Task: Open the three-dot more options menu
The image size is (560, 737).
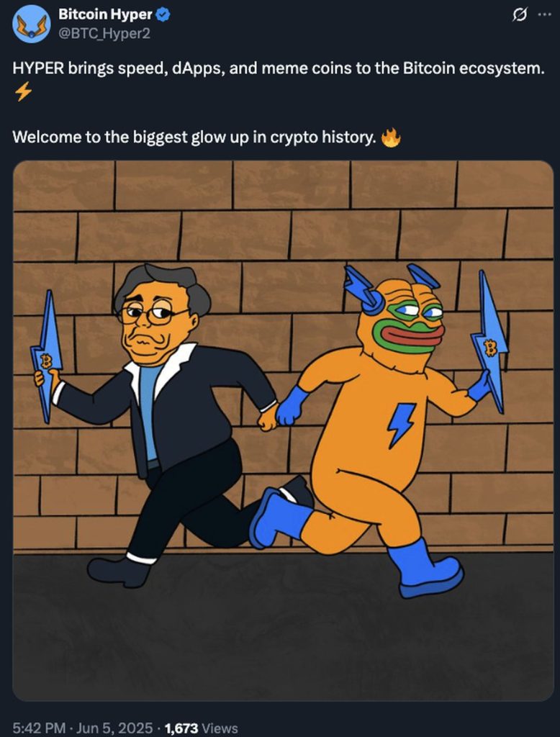Action: pos(544,14)
